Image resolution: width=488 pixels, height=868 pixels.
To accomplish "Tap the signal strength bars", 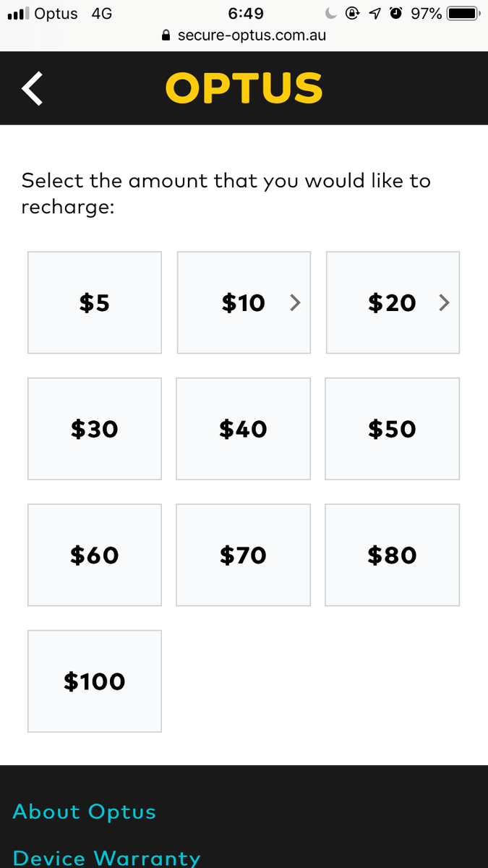I will (17, 14).
